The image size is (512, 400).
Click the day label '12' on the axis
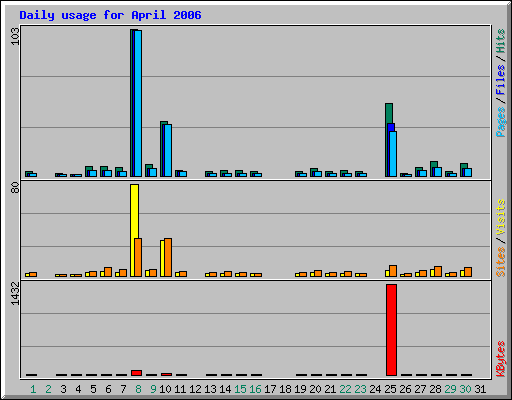click(195, 389)
